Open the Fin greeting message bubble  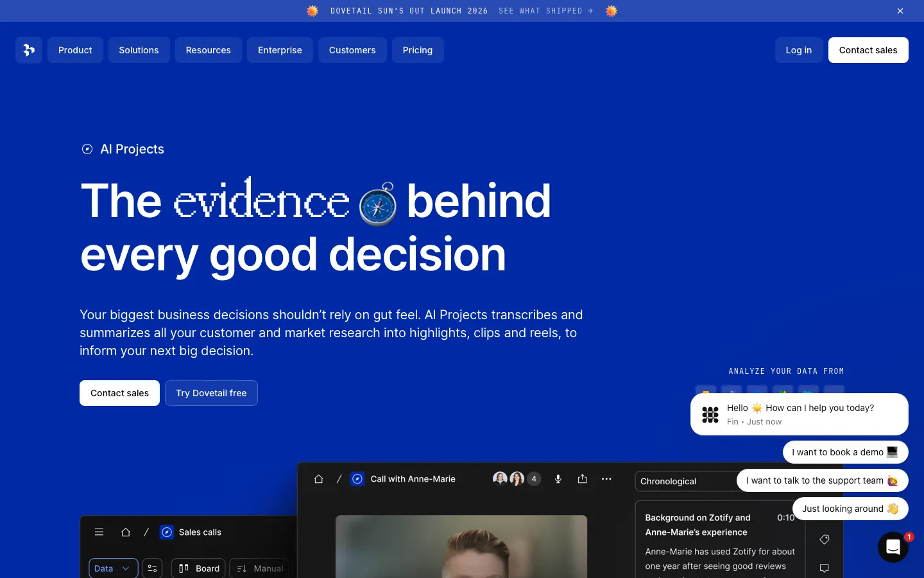tap(800, 414)
